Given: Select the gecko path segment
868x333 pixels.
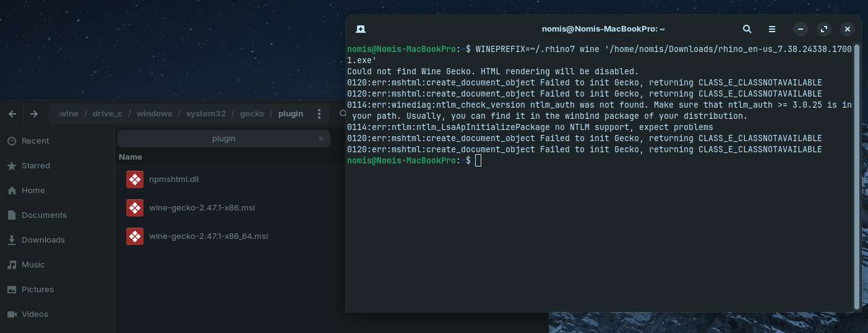Looking at the screenshot, I should [x=252, y=114].
